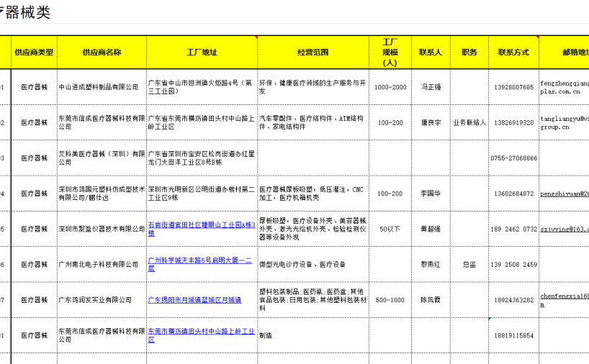
Task: Click the contact cell 冯正强
Action: [431, 87]
